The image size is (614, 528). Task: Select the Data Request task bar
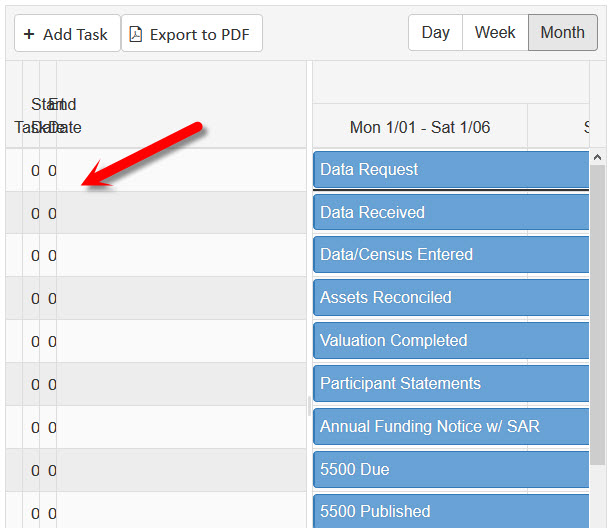click(x=450, y=169)
